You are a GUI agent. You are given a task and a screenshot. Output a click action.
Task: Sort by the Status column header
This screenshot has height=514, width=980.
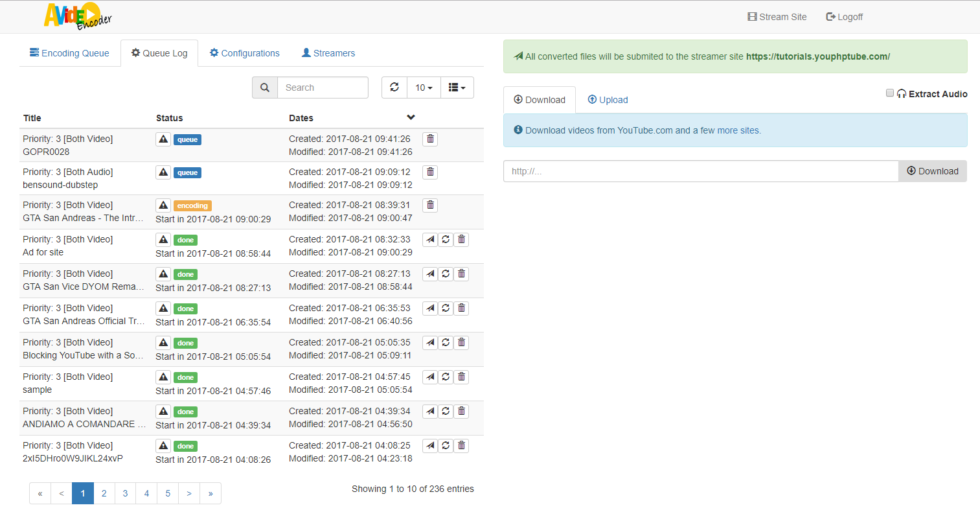(169, 118)
